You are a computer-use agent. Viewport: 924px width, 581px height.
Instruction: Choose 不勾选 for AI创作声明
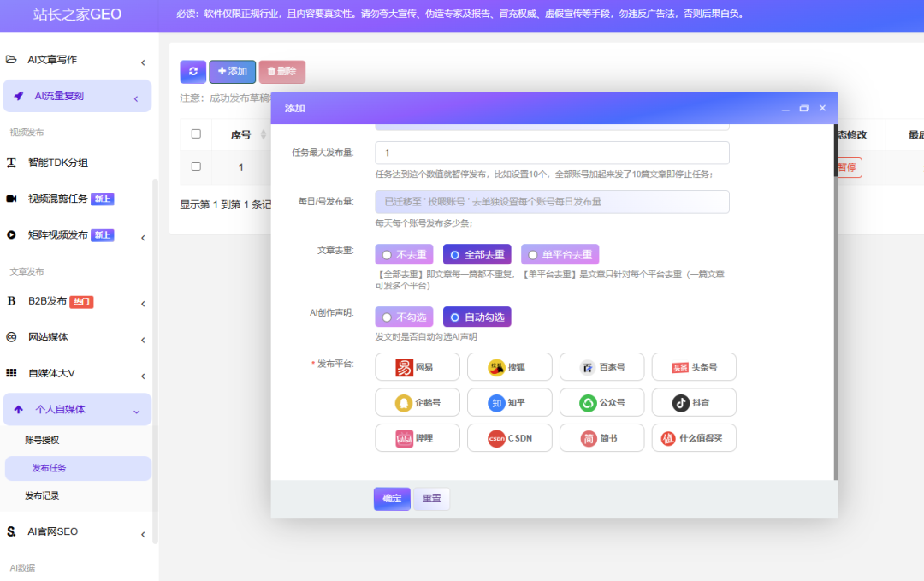point(404,317)
